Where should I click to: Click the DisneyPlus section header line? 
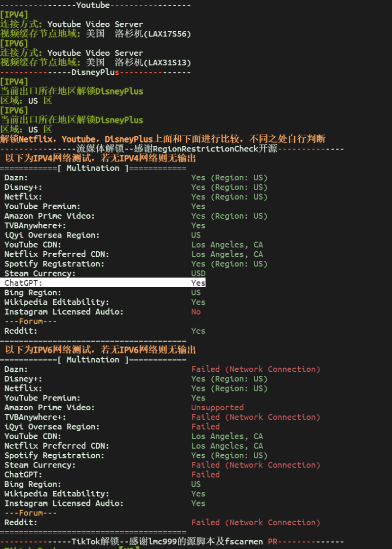click(x=96, y=72)
